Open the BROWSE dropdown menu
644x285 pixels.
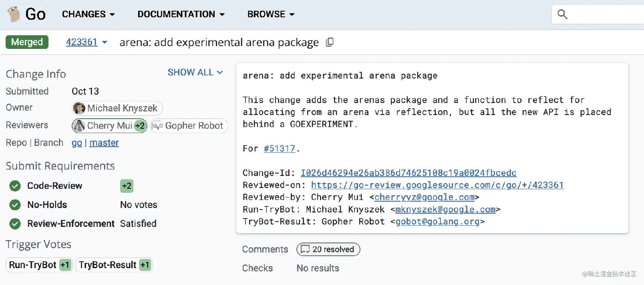(x=271, y=14)
